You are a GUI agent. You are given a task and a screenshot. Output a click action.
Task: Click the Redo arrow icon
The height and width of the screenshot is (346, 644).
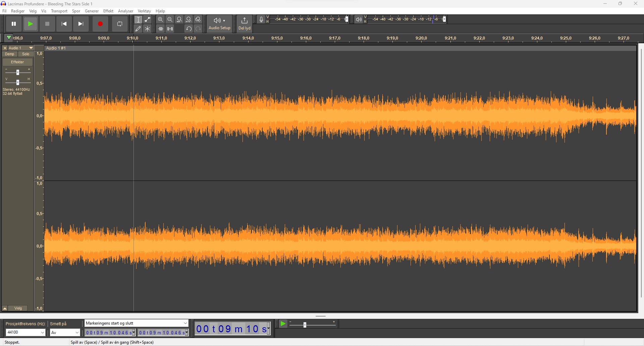198,29
